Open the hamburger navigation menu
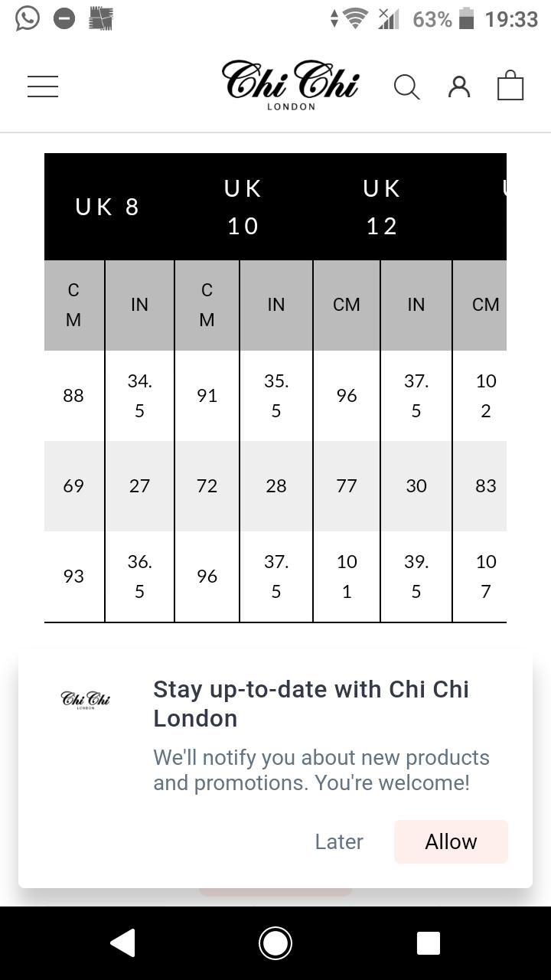Image resolution: width=551 pixels, height=980 pixels. 43,87
